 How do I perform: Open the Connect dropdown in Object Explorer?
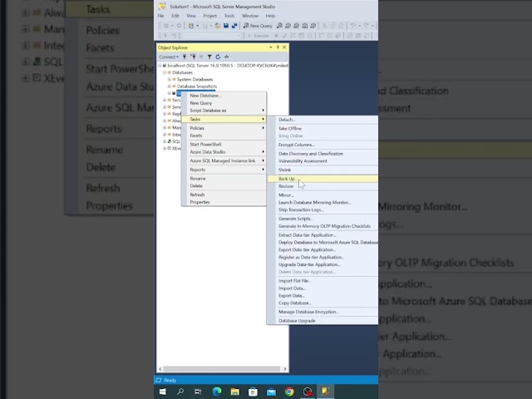(169, 57)
